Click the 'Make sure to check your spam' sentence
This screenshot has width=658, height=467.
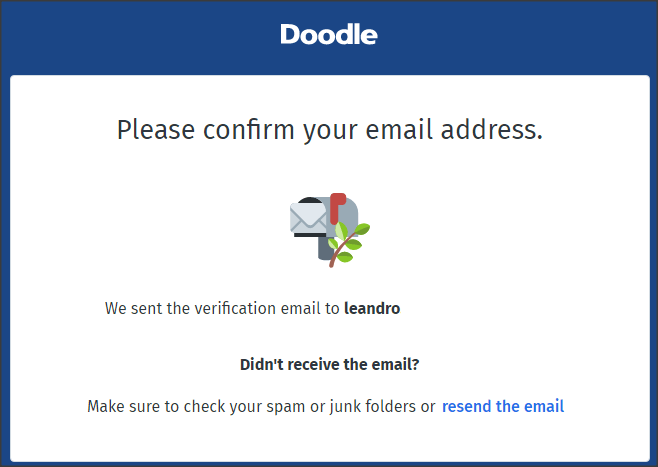point(261,406)
